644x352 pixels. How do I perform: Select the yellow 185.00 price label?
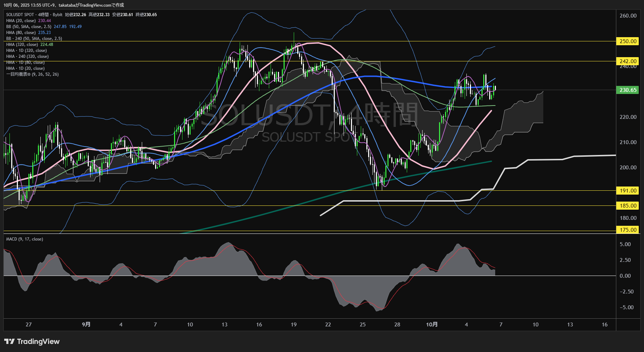coord(628,206)
